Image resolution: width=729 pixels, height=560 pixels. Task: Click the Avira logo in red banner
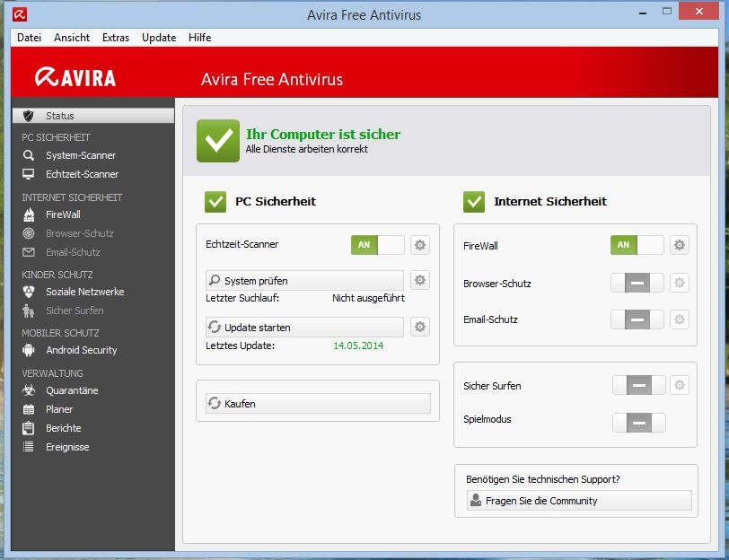click(75, 77)
